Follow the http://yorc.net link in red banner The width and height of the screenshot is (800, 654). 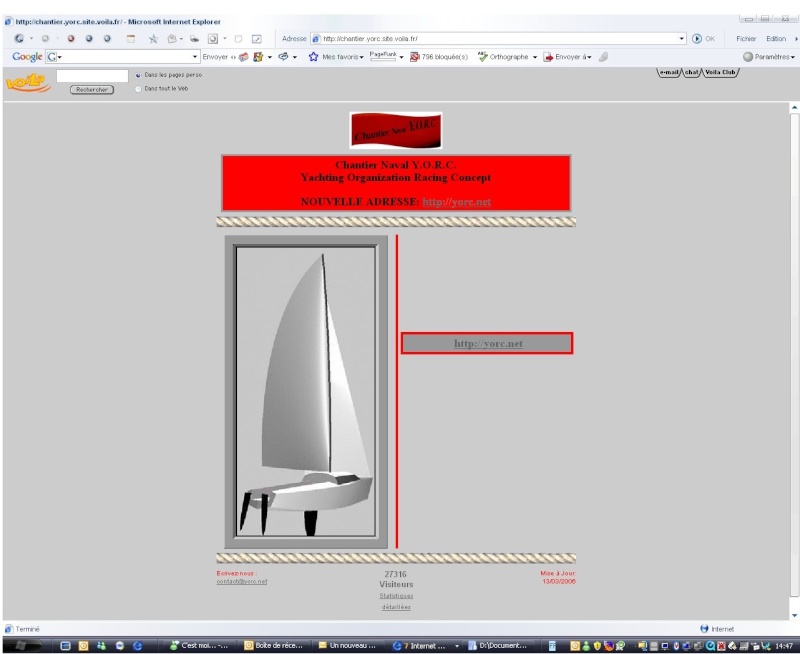pyautogui.click(x=457, y=202)
